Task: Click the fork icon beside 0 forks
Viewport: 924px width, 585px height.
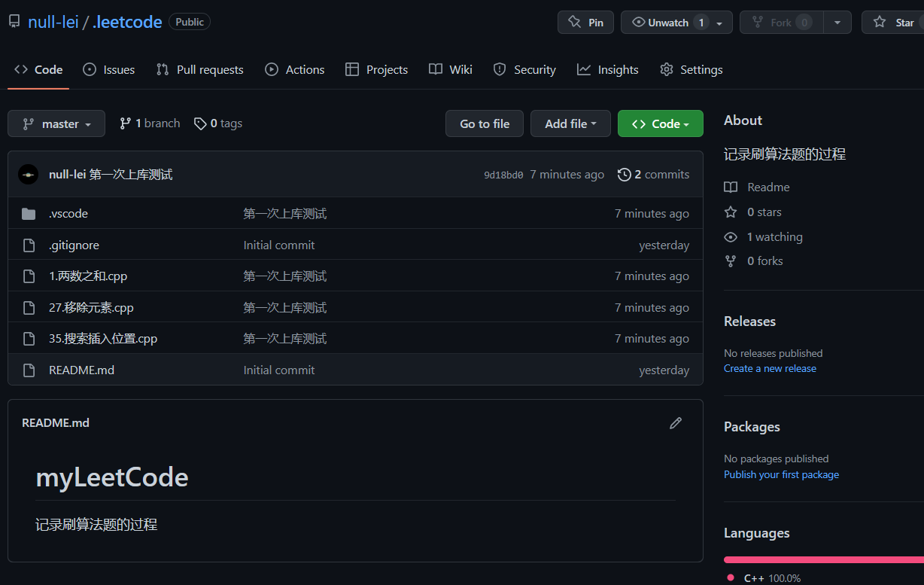Action: tap(731, 261)
